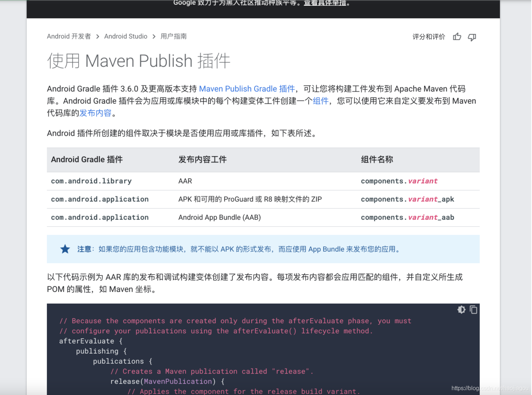The width and height of the screenshot is (532, 395).
Task: Select the page title 使用 Maven Publish 插件
Action: (x=139, y=61)
